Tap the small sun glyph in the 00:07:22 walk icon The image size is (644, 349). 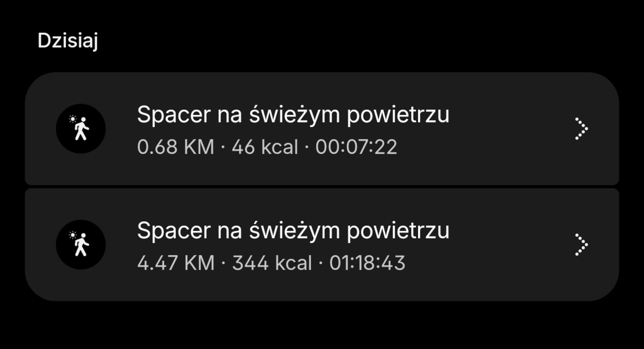73,119
